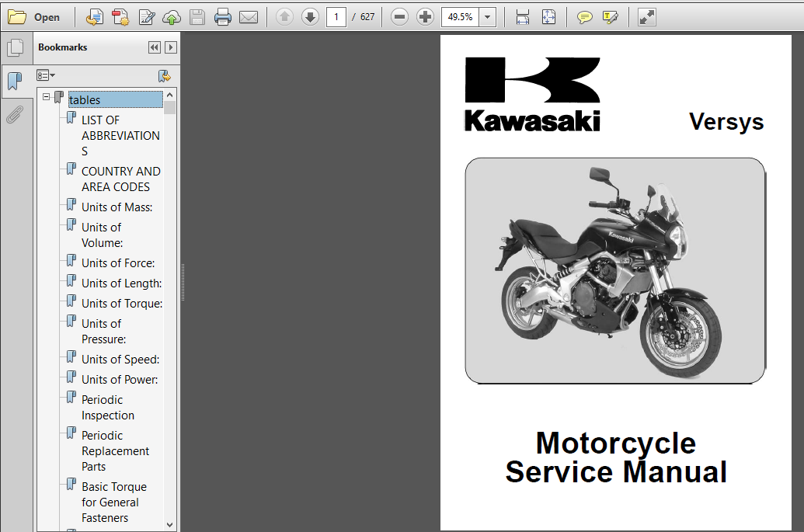Click the panel expand arrow next to Bookmarks
This screenshot has height=532, width=804.
coord(171,47)
